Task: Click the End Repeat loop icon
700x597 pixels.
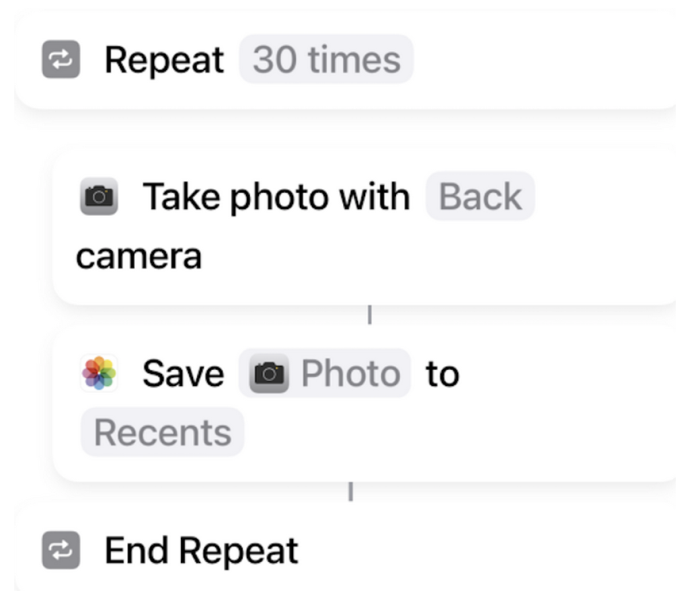Action: [x=61, y=551]
